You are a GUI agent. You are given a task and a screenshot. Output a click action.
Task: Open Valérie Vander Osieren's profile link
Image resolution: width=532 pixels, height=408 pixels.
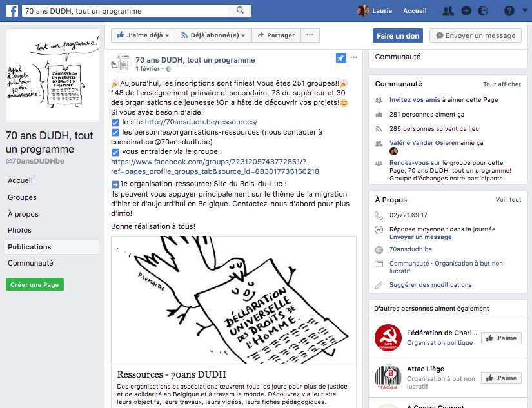tap(424, 143)
